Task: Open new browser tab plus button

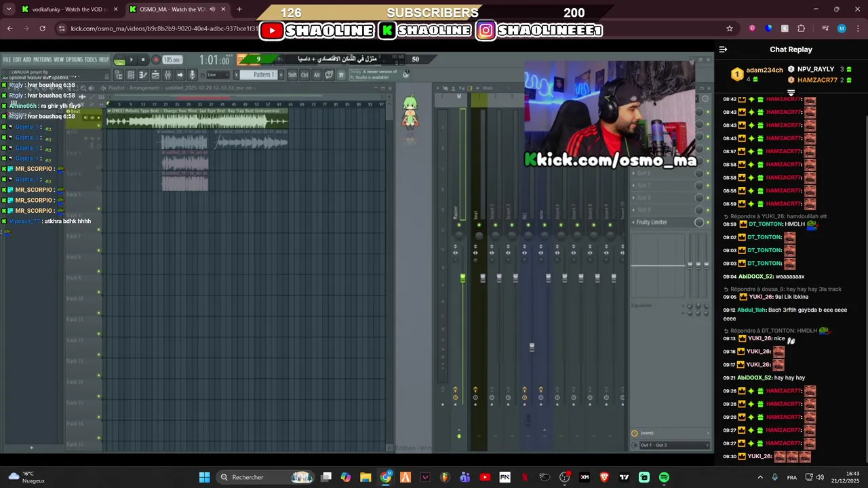Action: [x=239, y=9]
